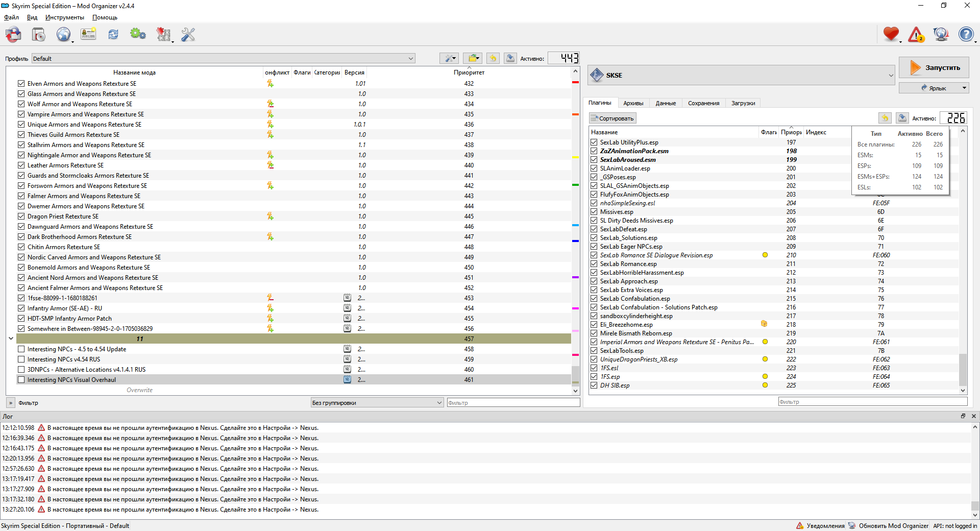Viewport: 980px width, 531px height.
Task: Toggle Dragon Priest Retexture SE checkbox
Action: pos(21,216)
